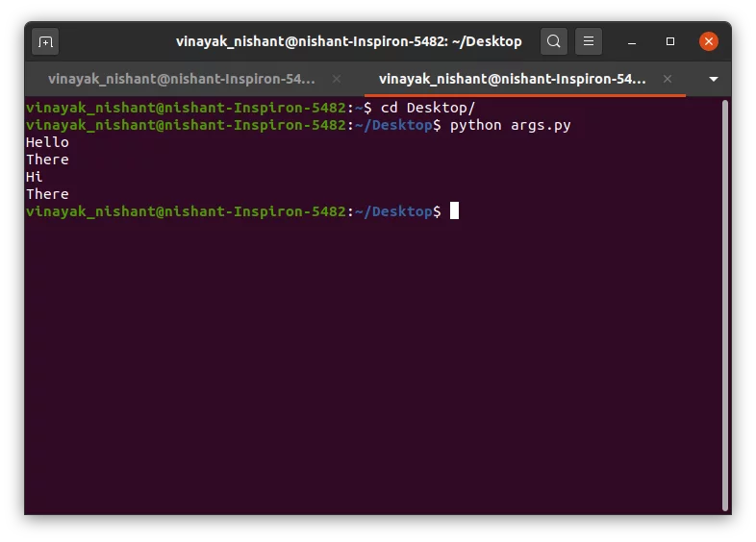This screenshot has width=756, height=542.
Task: Click the terminal vertical scrollbar
Action: click(724, 306)
